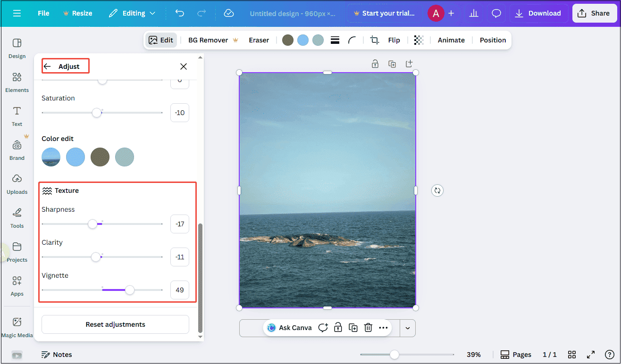Click the Share button

(594, 13)
